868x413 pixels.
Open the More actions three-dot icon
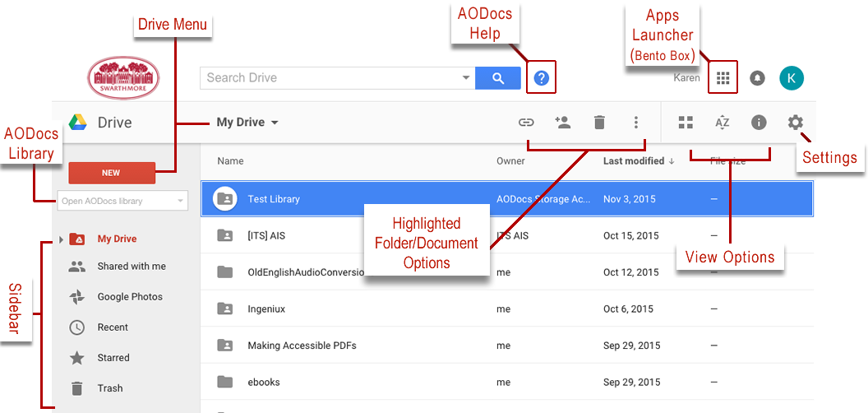pos(636,123)
